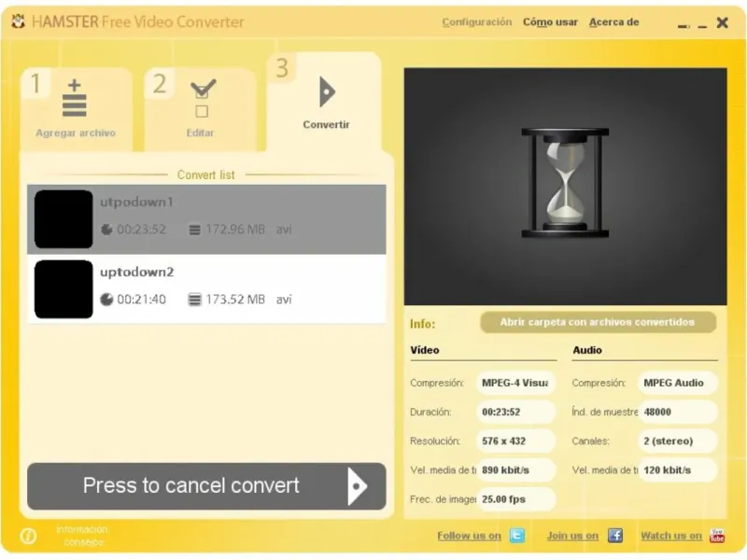Click the size icon beside 173.52 MB
The width and height of the screenshot is (747, 560).
(194, 300)
